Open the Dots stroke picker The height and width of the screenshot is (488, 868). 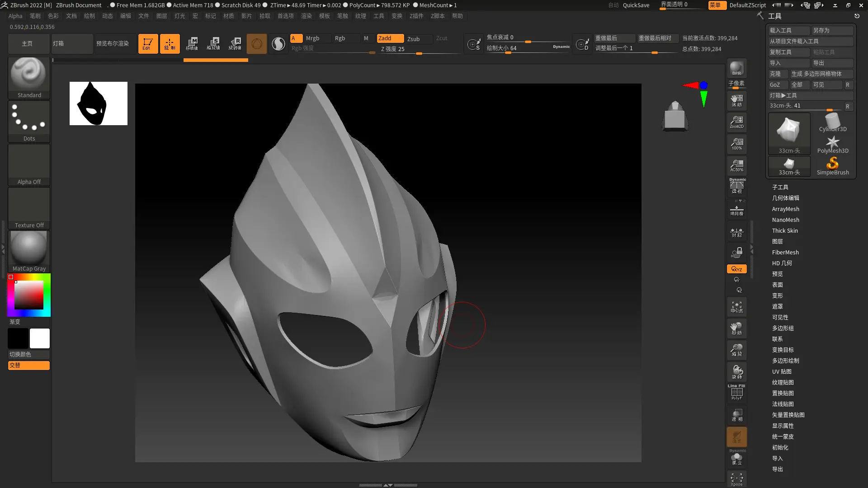pyautogui.click(x=29, y=121)
